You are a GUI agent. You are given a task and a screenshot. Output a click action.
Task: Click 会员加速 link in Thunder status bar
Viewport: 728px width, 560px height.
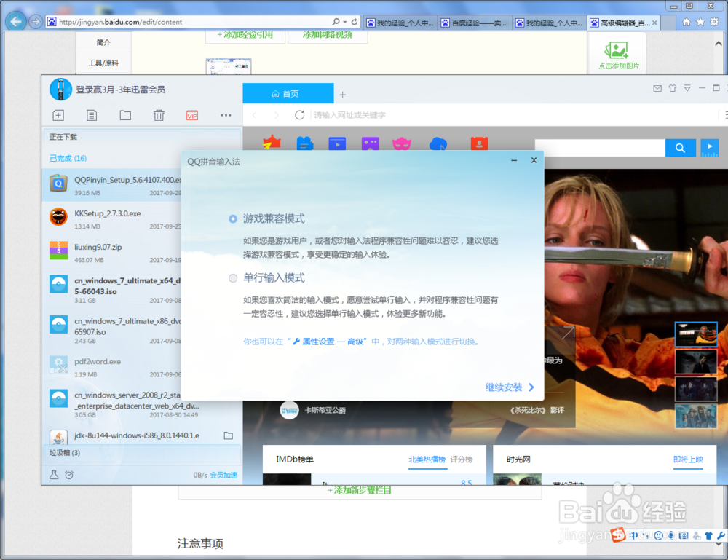point(223,475)
